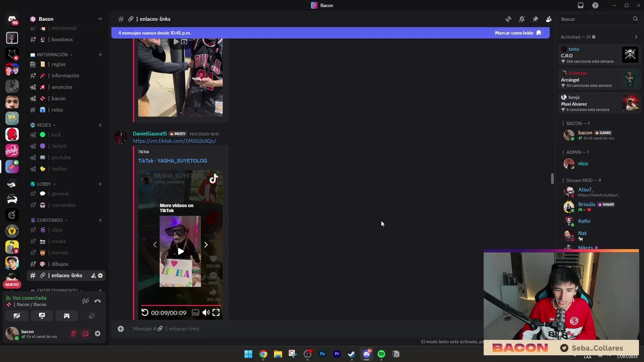Disconnect from voice call icon

click(x=98, y=301)
